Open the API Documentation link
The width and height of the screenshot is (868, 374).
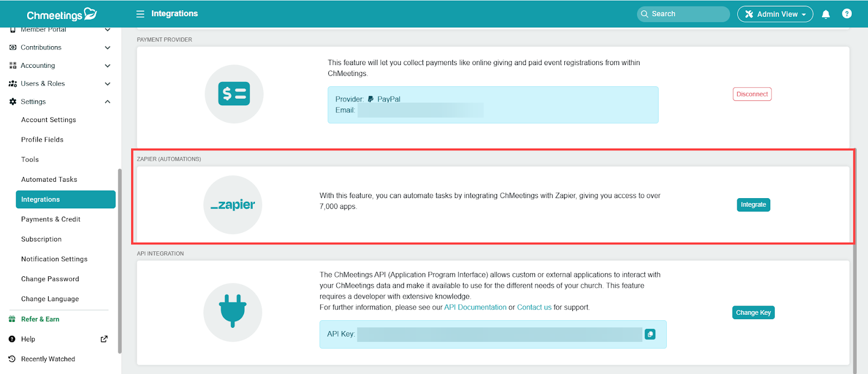tap(475, 307)
